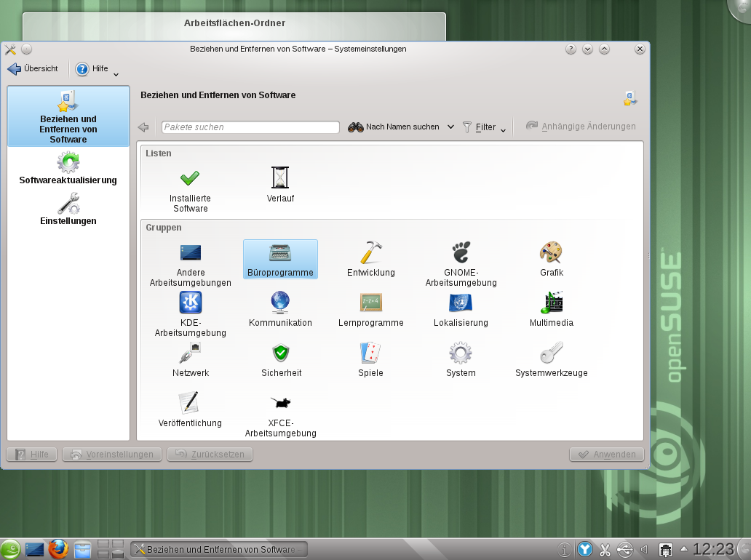Show Installierte Software list
This screenshot has width=751, height=560.
pyautogui.click(x=190, y=189)
